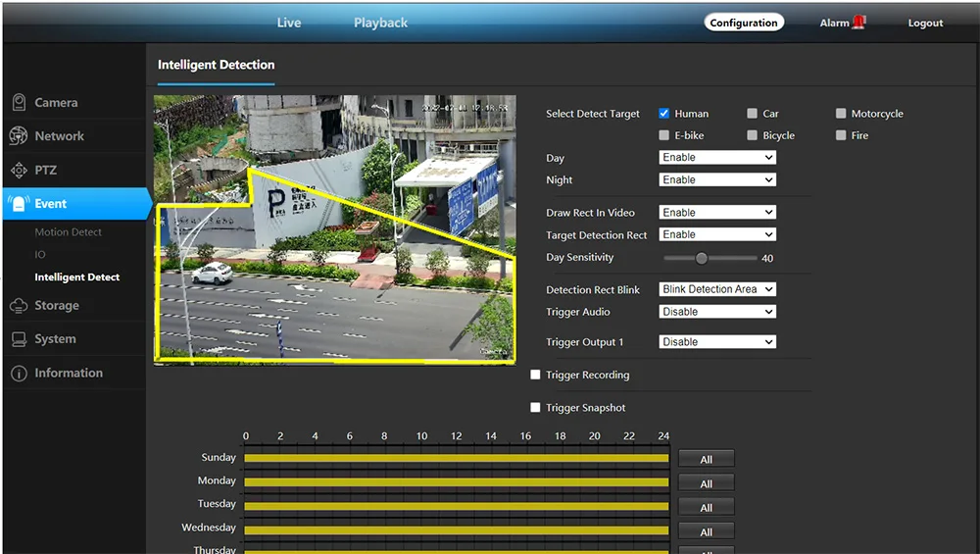Select the PTZ crosshair icon

(x=19, y=170)
